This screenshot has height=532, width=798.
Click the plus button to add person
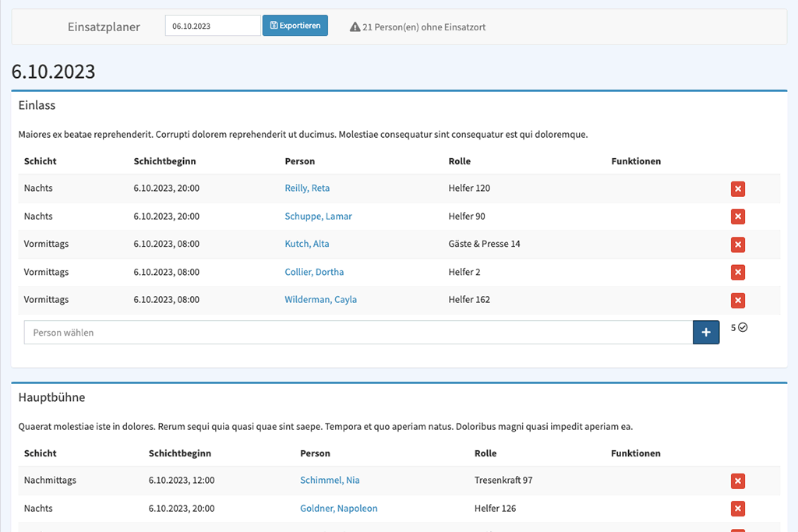pos(705,333)
